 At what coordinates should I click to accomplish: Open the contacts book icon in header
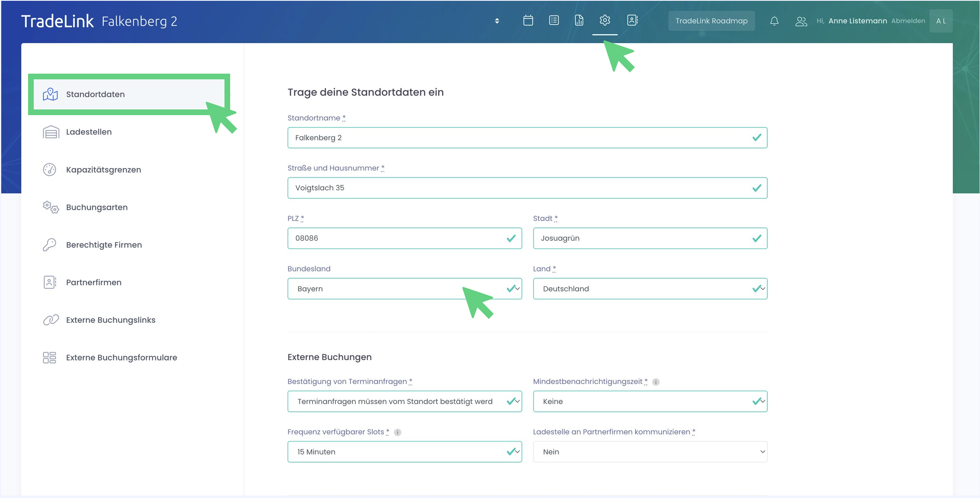pos(632,20)
